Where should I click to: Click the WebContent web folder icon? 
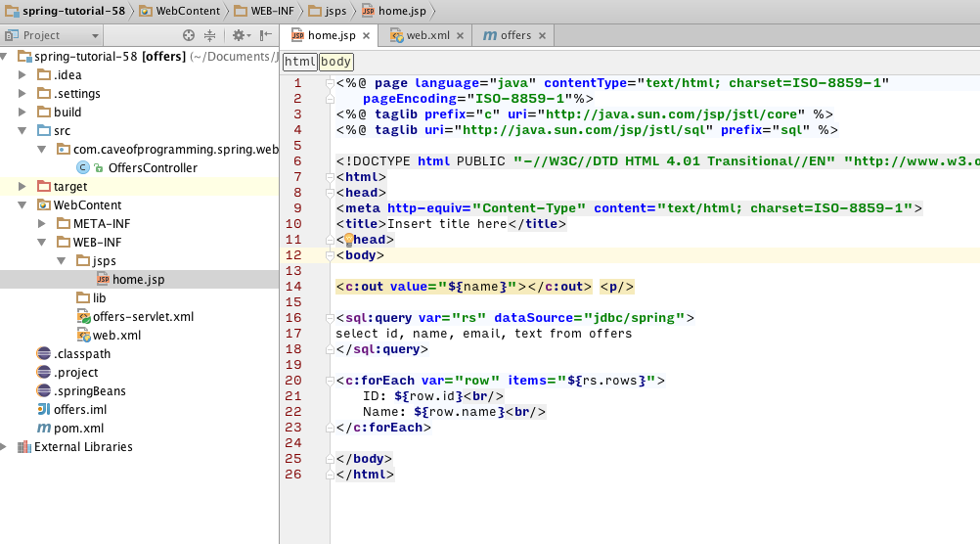coord(44,205)
